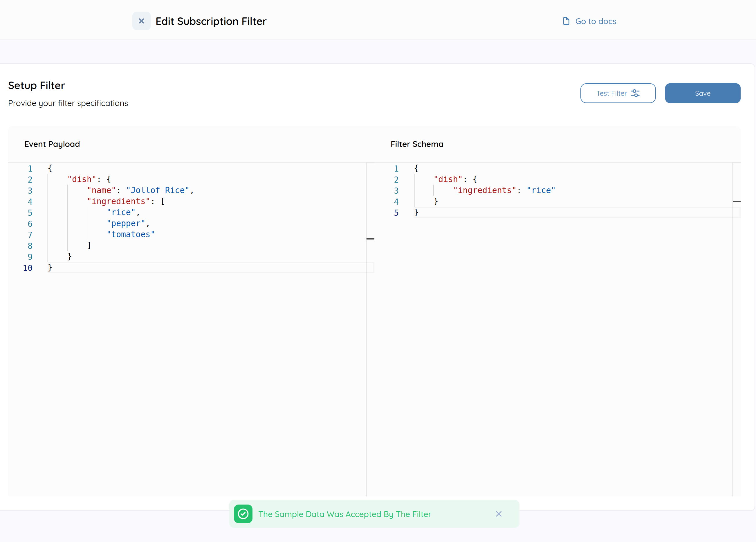Viewport: 756px width, 542px height.
Task: Place cursor on "tomatoes" in Event Payload
Action: click(x=130, y=235)
